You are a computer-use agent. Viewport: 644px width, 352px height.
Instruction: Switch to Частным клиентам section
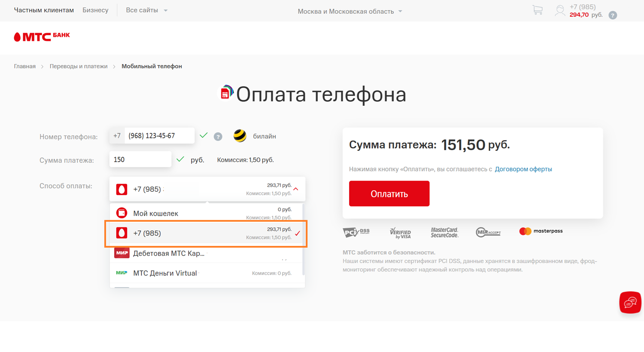click(x=44, y=10)
